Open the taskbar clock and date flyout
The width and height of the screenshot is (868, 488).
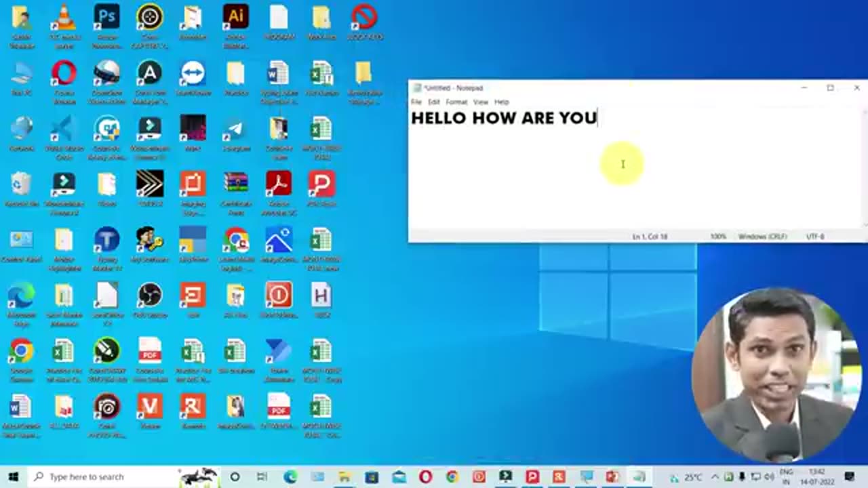coord(816,476)
